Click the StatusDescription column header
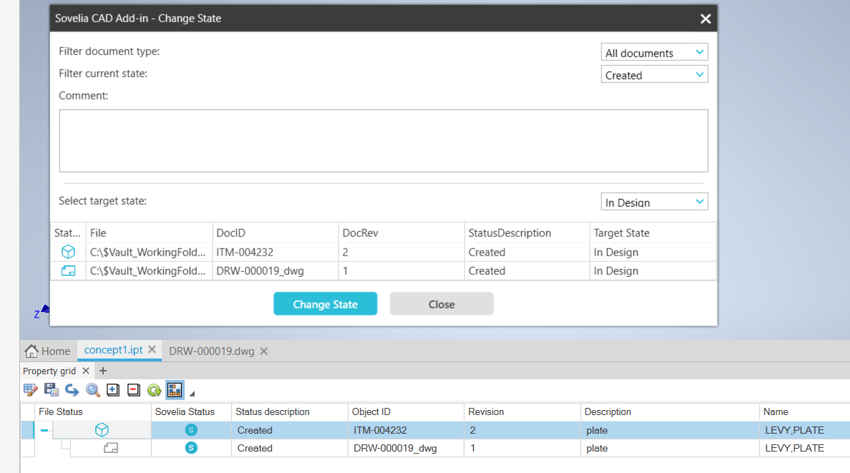The height and width of the screenshot is (473, 850). tap(526, 233)
